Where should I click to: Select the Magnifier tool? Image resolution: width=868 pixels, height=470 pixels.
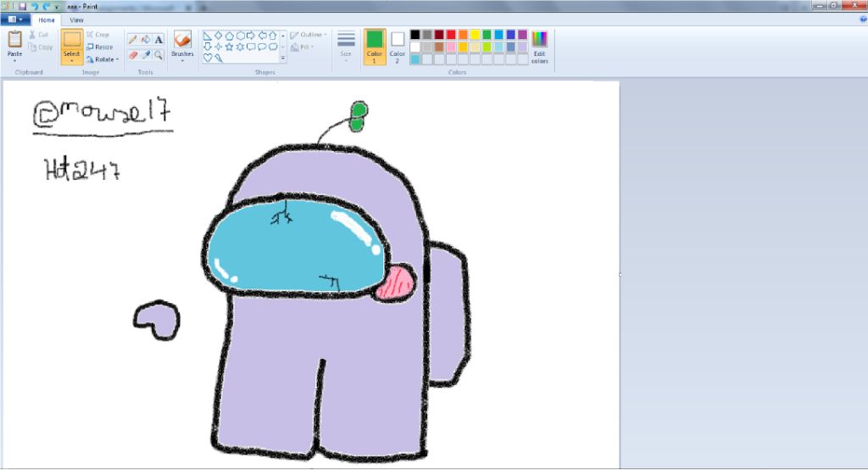click(159, 55)
